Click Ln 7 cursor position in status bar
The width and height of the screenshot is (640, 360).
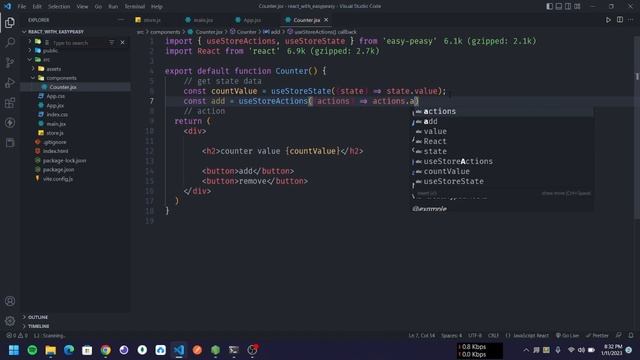422,336
